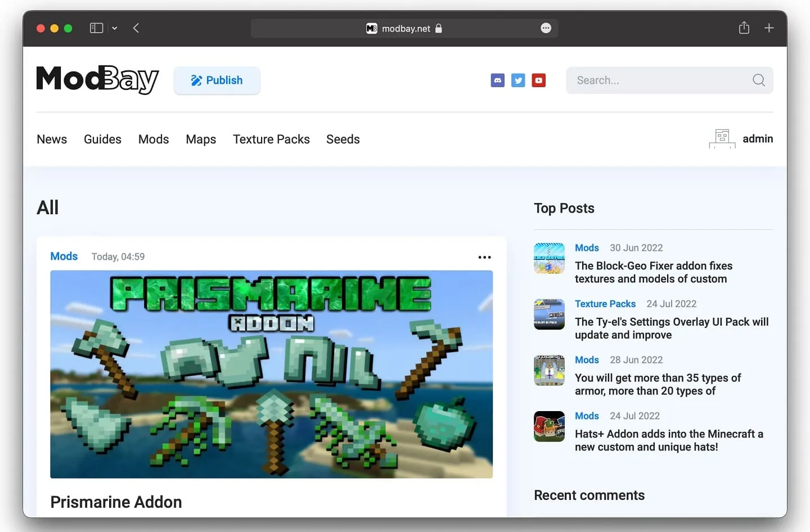This screenshot has width=810, height=532.
Task: Open the Discord social icon
Action: pos(498,80)
